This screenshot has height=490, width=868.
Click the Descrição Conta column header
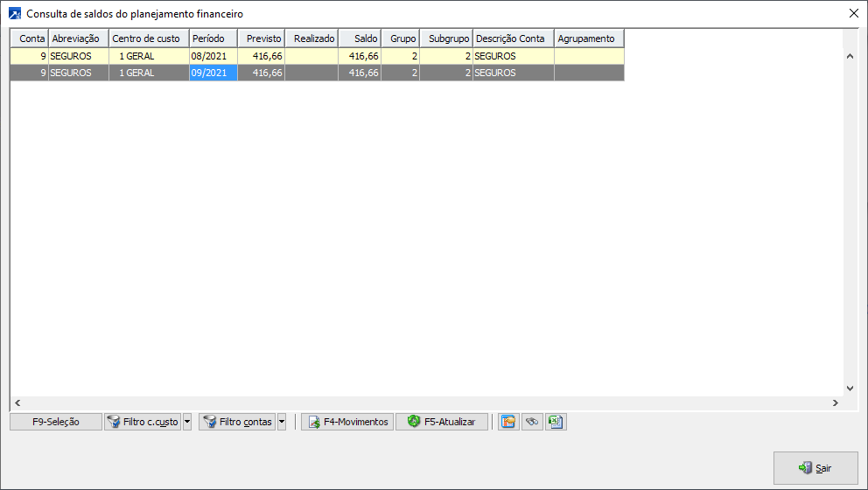tap(514, 38)
